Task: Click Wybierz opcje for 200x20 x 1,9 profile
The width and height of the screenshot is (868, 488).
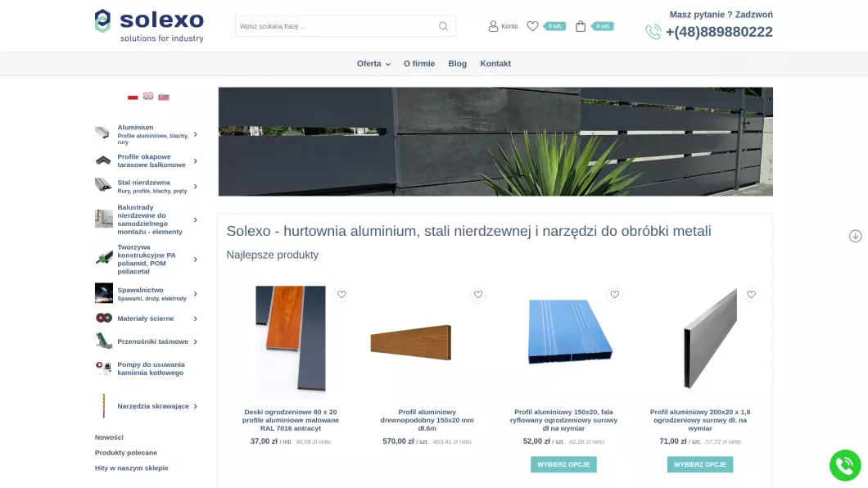Action: click(x=700, y=464)
